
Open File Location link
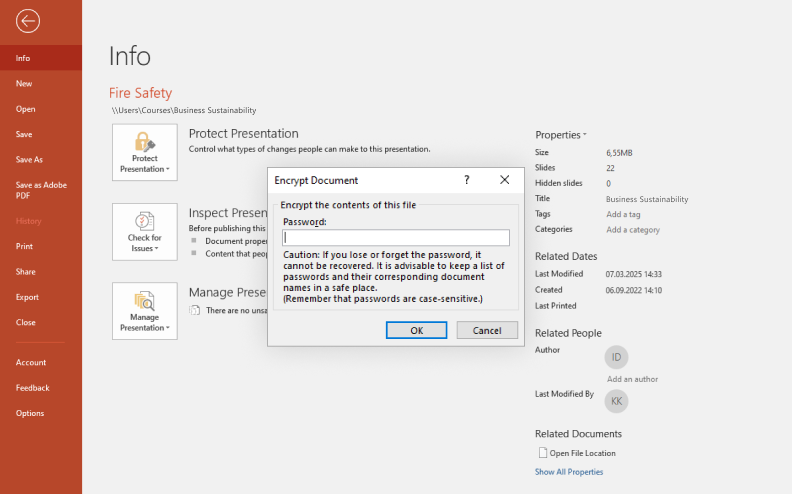(x=582, y=453)
